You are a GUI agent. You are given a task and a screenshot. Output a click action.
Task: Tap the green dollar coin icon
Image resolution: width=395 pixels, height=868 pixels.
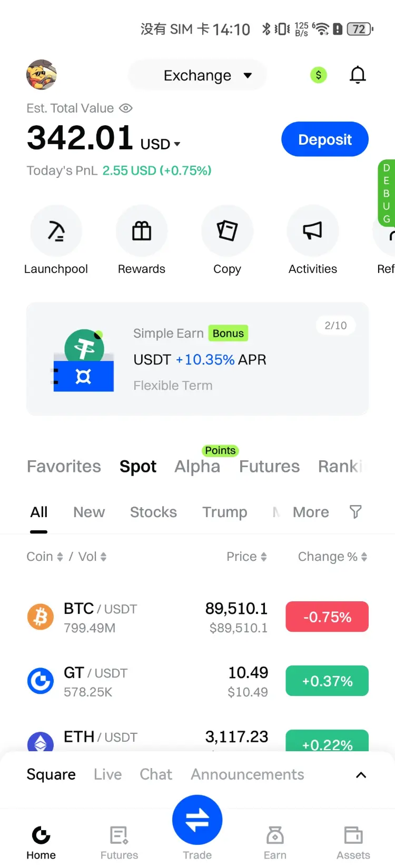click(x=318, y=75)
